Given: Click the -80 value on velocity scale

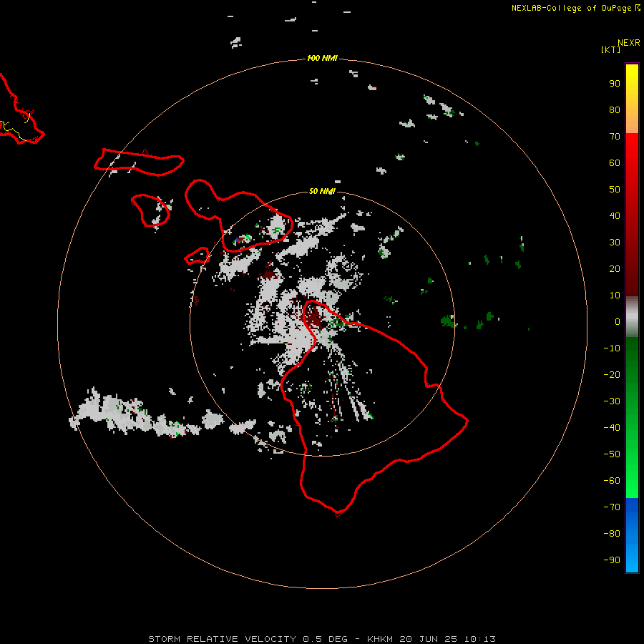Looking at the screenshot, I should [x=612, y=534].
